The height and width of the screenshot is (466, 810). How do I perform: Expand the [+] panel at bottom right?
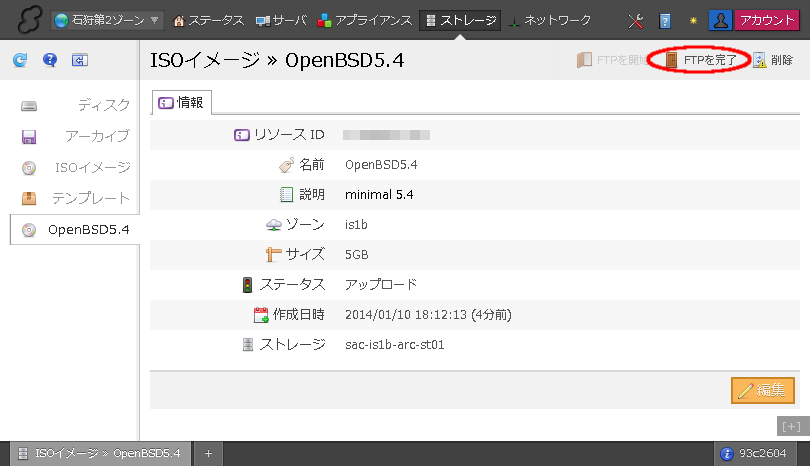tap(790, 426)
